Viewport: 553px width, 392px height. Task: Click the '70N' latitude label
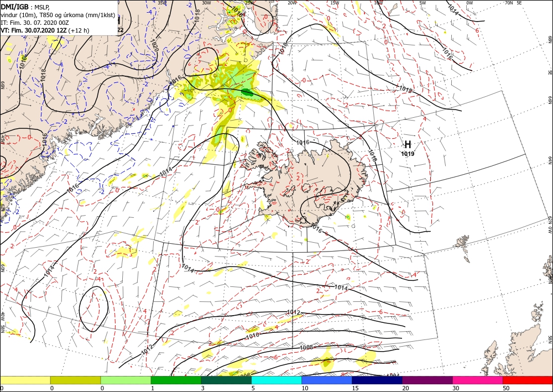(509, 3)
